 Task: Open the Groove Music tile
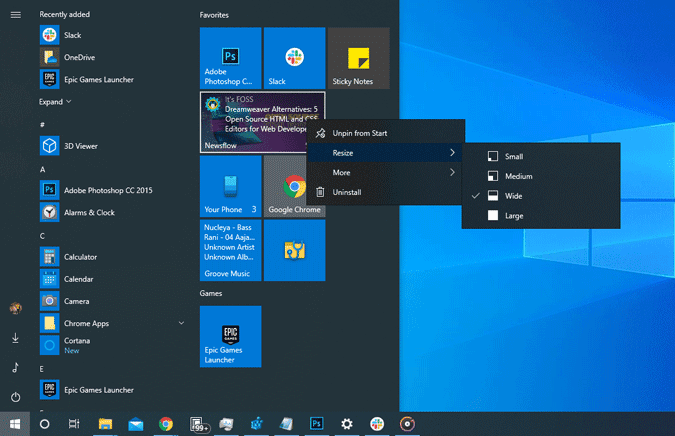tap(230, 250)
